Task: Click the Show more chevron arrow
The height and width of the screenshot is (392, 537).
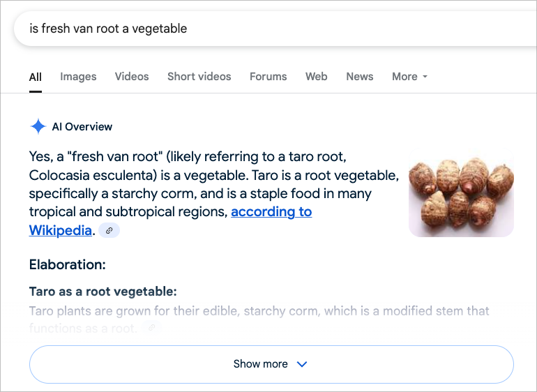Action: click(x=302, y=364)
